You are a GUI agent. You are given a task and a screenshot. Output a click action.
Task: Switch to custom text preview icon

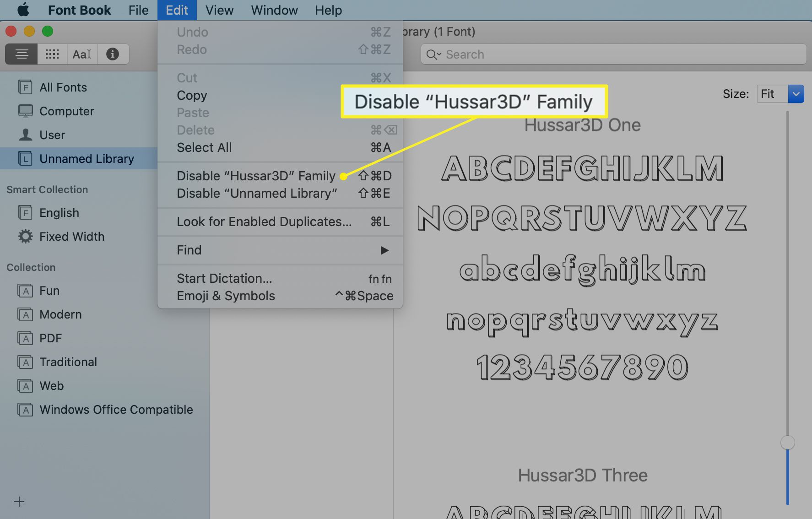pyautogui.click(x=82, y=54)
